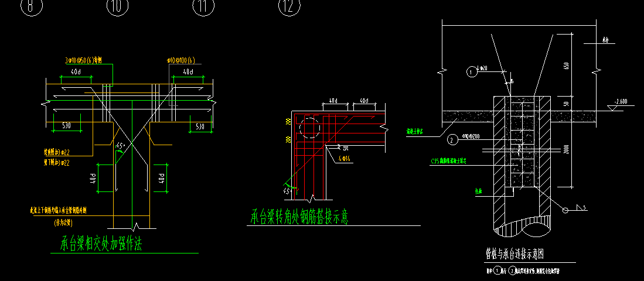Click the 650 vertical dimension text

click(567, 66)
